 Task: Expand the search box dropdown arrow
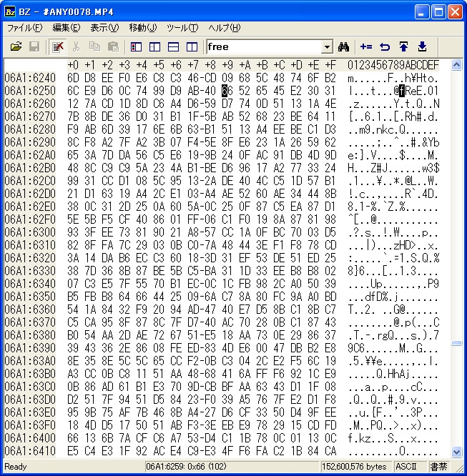(327, 47)
